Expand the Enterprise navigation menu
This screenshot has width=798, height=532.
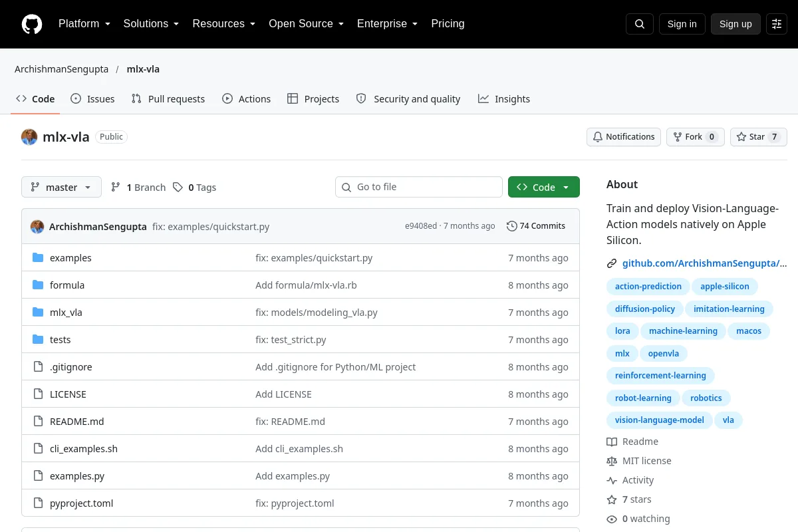tap(387, 24)
